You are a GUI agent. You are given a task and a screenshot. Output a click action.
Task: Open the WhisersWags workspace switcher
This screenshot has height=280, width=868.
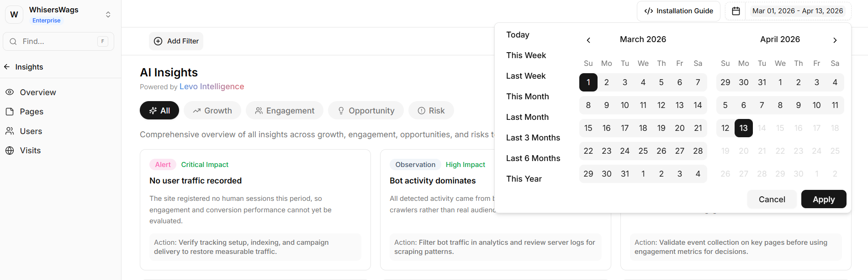pyautogui.click(x=108, y=15)
